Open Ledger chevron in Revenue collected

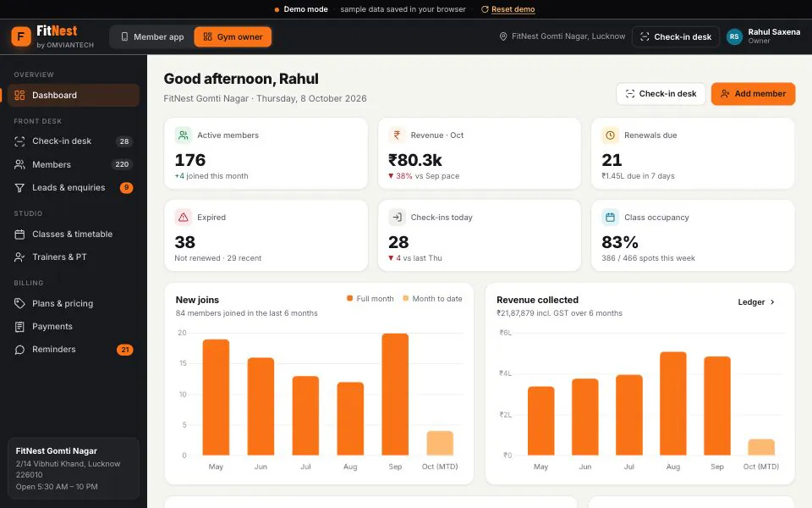(772, 302)
